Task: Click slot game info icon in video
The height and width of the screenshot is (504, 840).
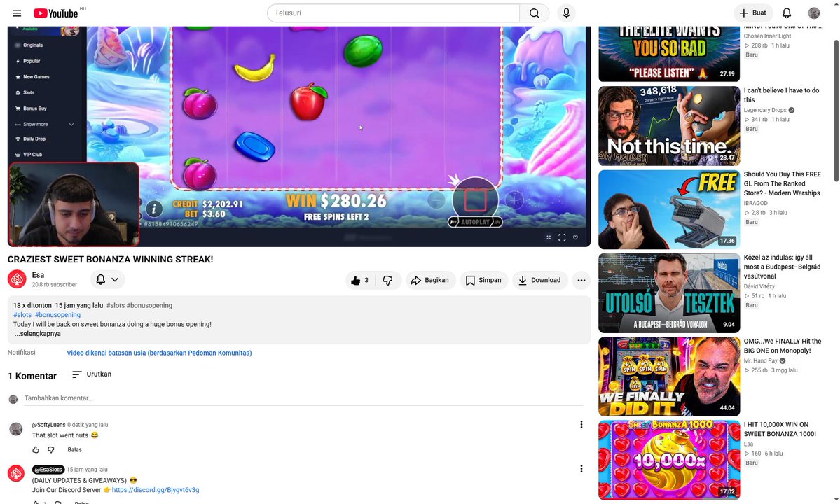Action: 153,209
